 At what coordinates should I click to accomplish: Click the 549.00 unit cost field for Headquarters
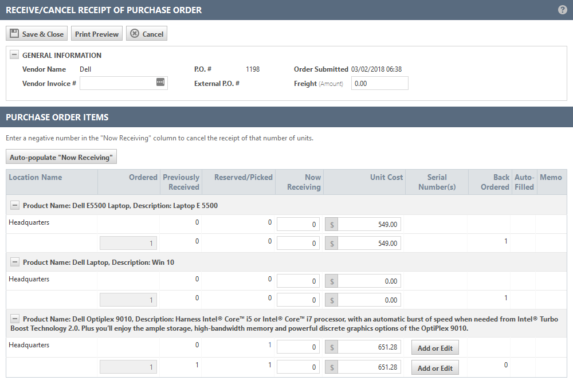tap(369, 225)
